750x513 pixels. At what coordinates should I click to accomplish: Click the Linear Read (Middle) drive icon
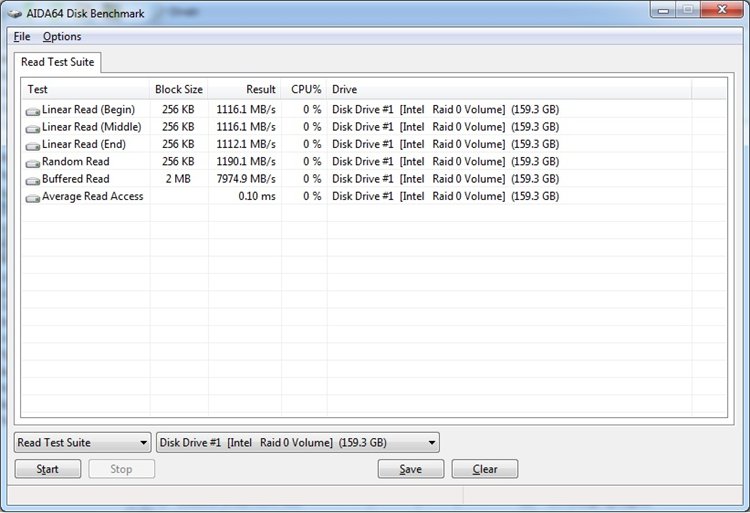click(33, 129)
